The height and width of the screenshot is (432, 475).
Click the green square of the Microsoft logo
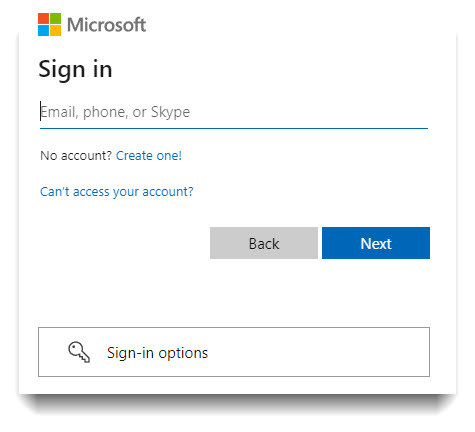tap(56, 18)
